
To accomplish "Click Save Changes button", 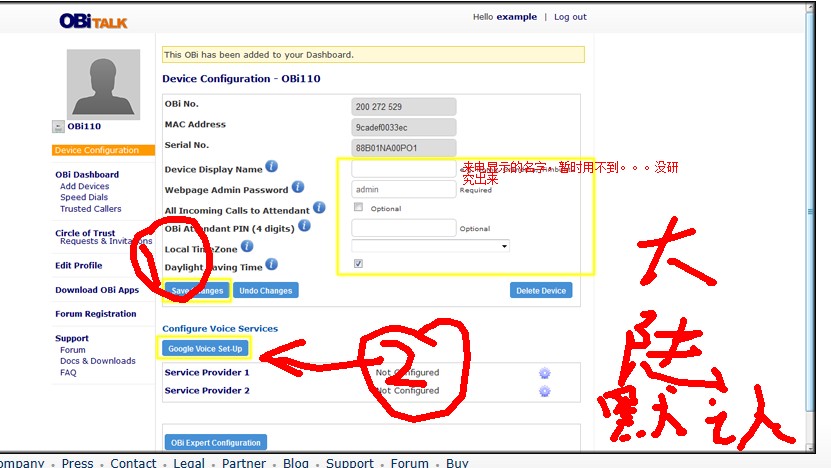I will (197, 290).
